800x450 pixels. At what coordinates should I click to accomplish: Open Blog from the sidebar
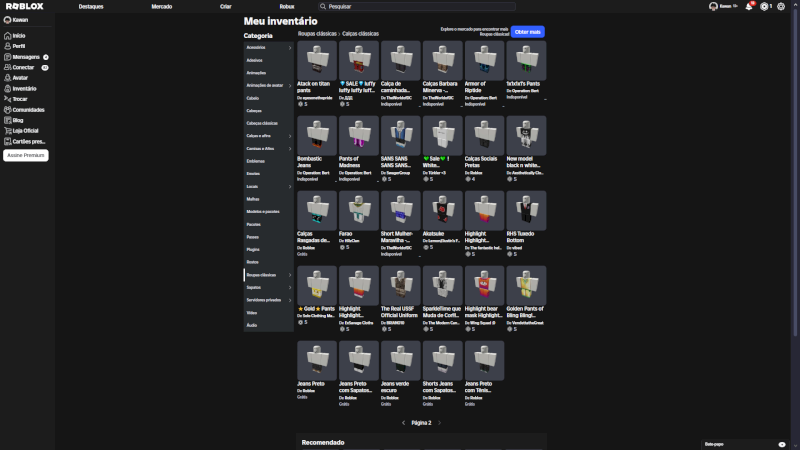click(x=13, y=120)
